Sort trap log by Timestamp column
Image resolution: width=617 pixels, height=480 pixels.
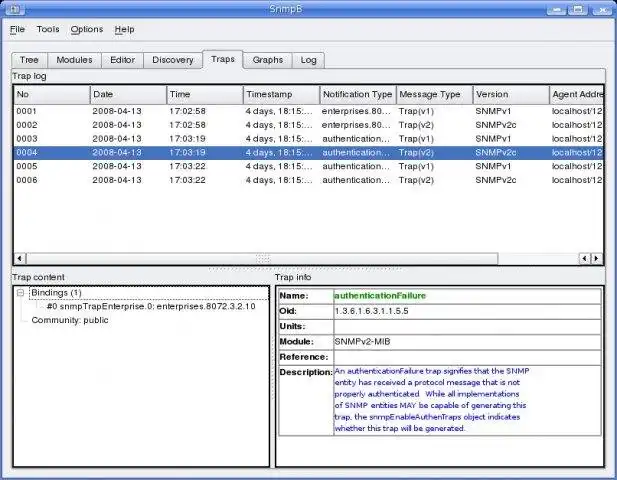coord(280,95)
